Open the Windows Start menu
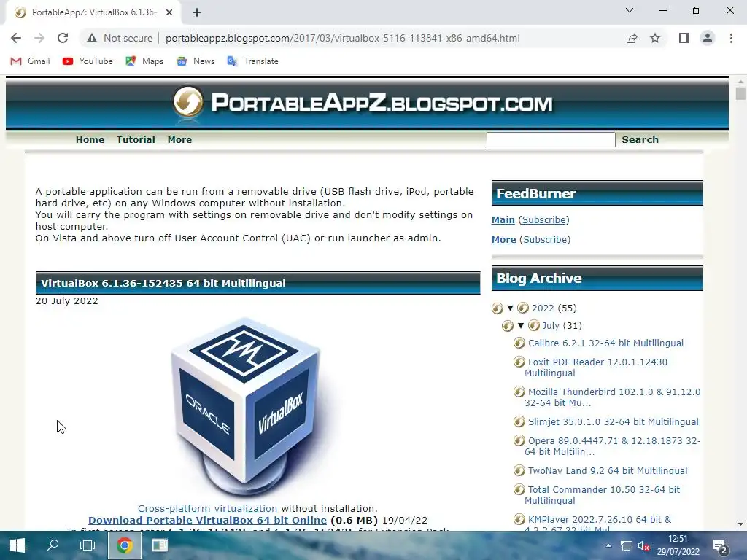Viewport: 747px width, 560px height. tap(18, 545)
